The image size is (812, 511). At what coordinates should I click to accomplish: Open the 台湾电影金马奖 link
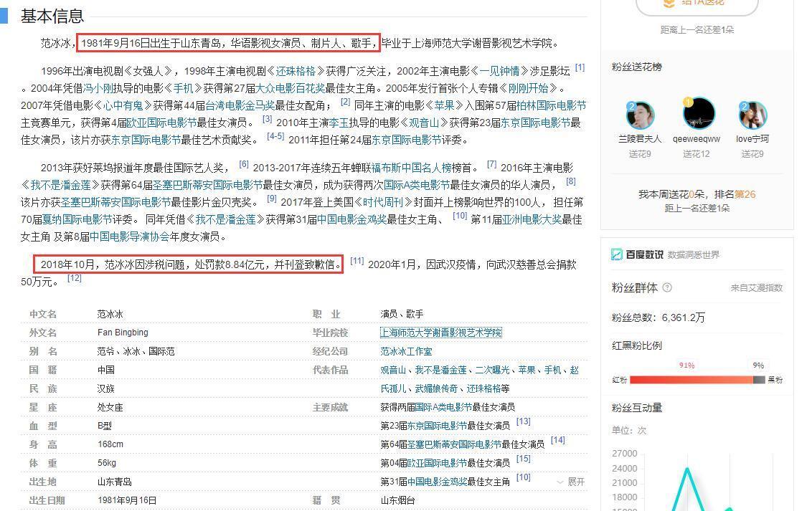(x=240, y=105)
